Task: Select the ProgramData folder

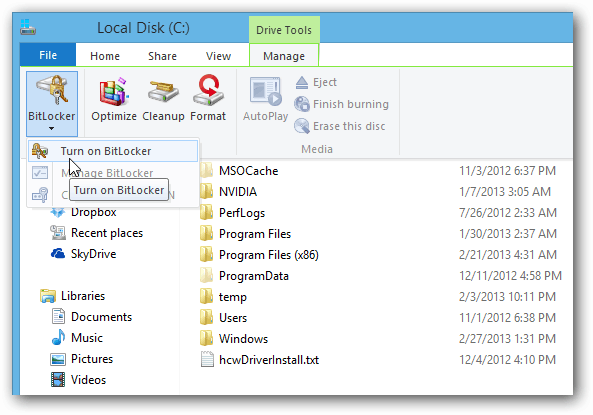Action: pos(253,276)
